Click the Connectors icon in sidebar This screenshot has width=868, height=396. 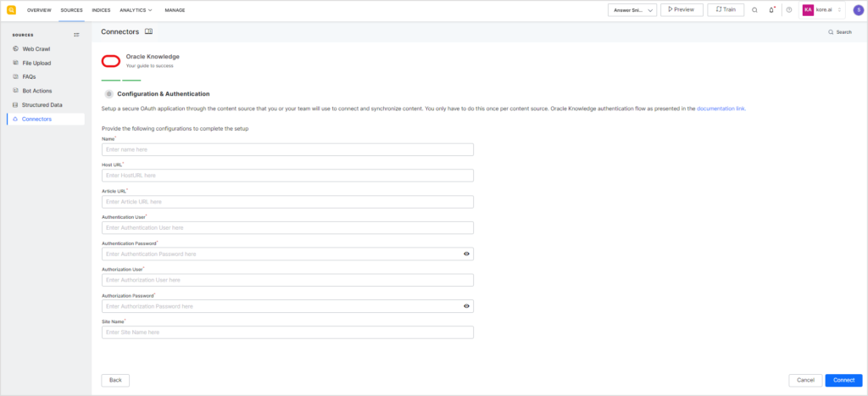(15, 119)
